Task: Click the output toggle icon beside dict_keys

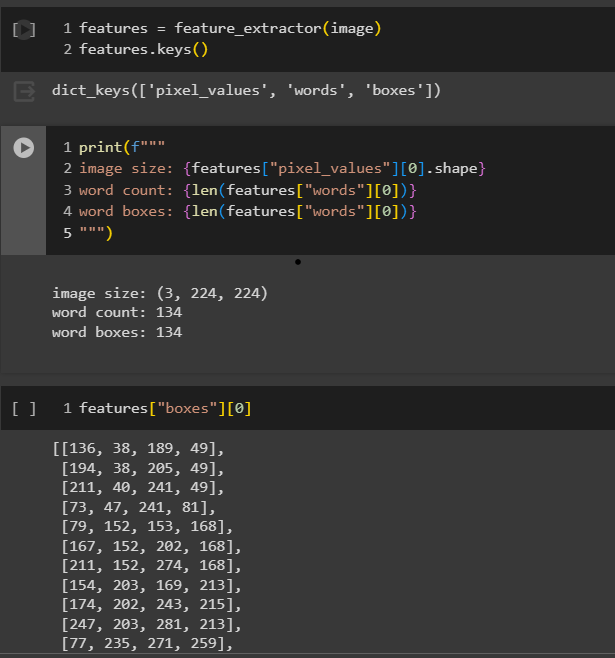Action: point(24,91)
